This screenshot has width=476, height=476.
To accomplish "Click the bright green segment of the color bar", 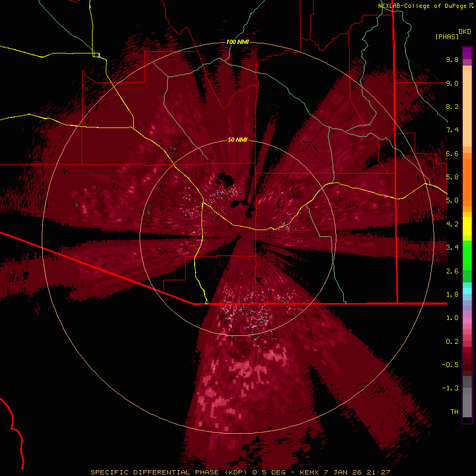I will (x=467, y=255).
